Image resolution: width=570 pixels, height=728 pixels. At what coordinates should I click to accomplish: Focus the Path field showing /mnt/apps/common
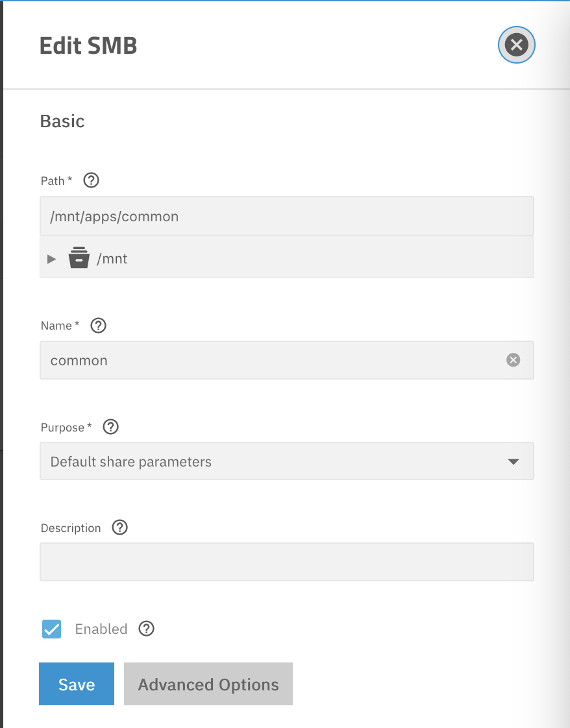[x=287, y=216]
